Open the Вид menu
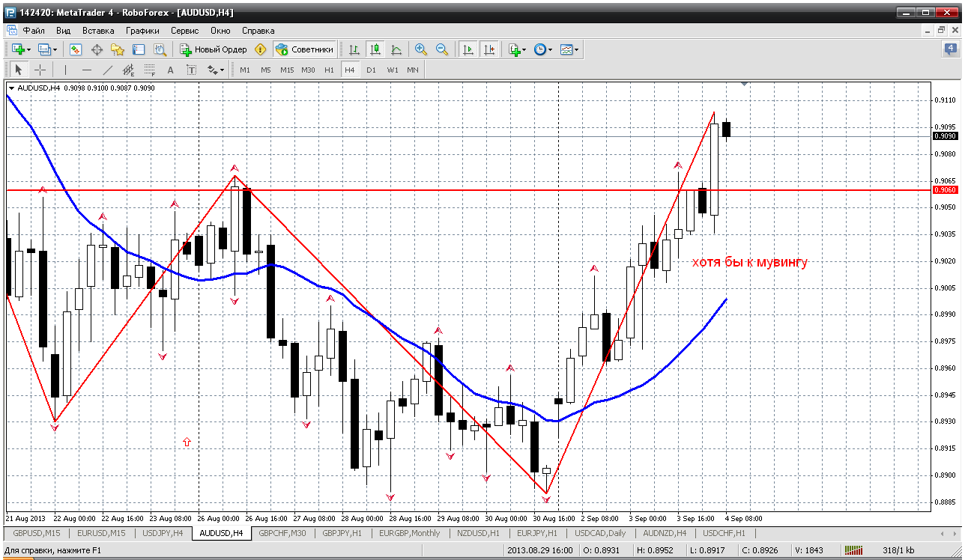 click(64, 31)
